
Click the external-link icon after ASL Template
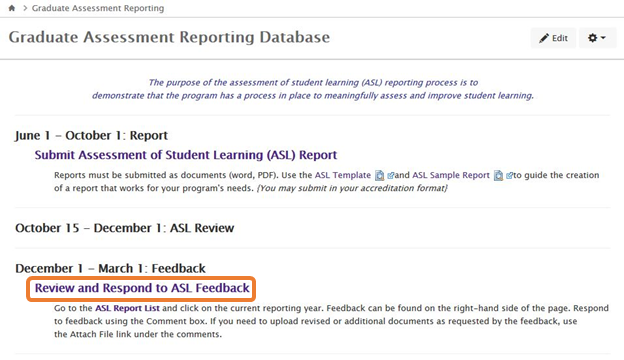390,175
